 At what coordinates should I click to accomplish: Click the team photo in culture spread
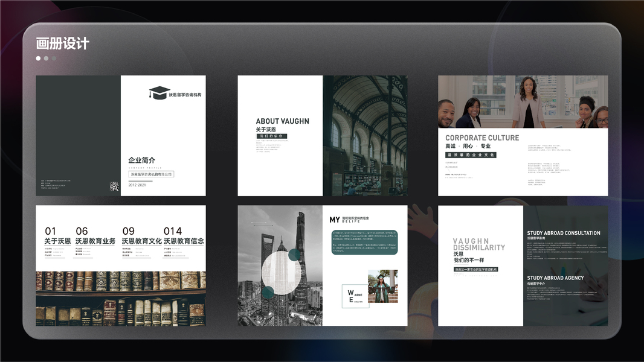click(523, 102)
